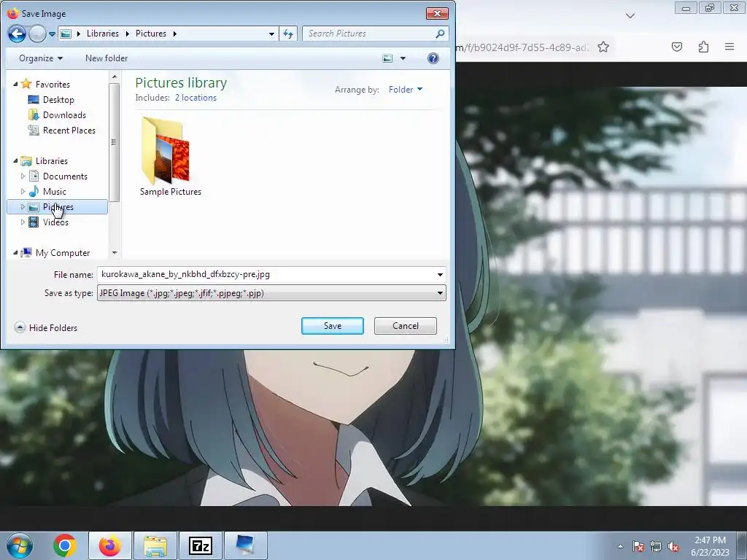This screenshot has height=560, width=747.
Task: Click the navigation pane scrollbar thumb
Action: (114, 142)
